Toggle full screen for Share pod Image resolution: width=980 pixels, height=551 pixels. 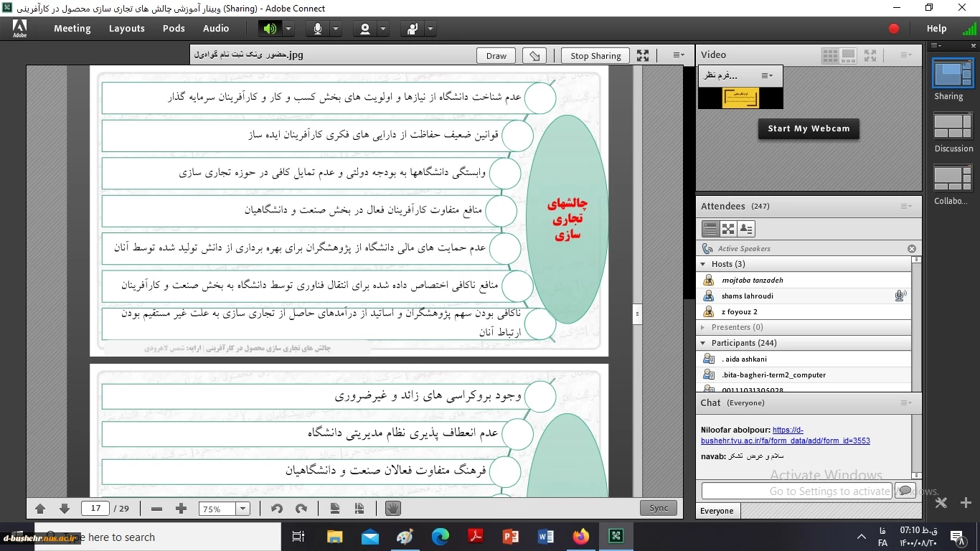643,55
